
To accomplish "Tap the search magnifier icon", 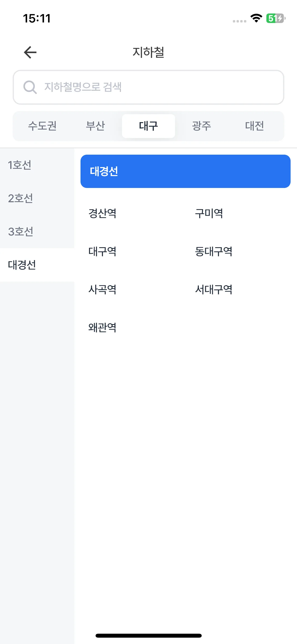I will (30, 87).
